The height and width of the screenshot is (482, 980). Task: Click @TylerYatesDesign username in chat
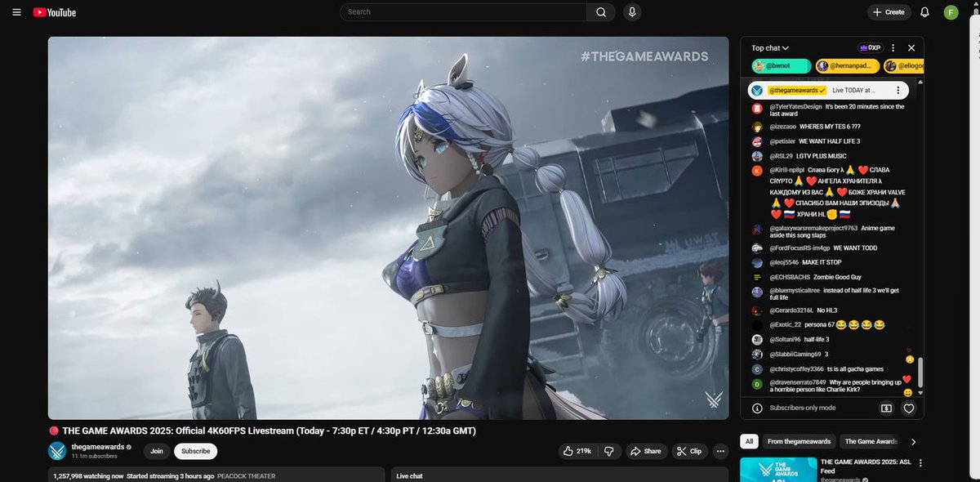(x=795, y=106)
